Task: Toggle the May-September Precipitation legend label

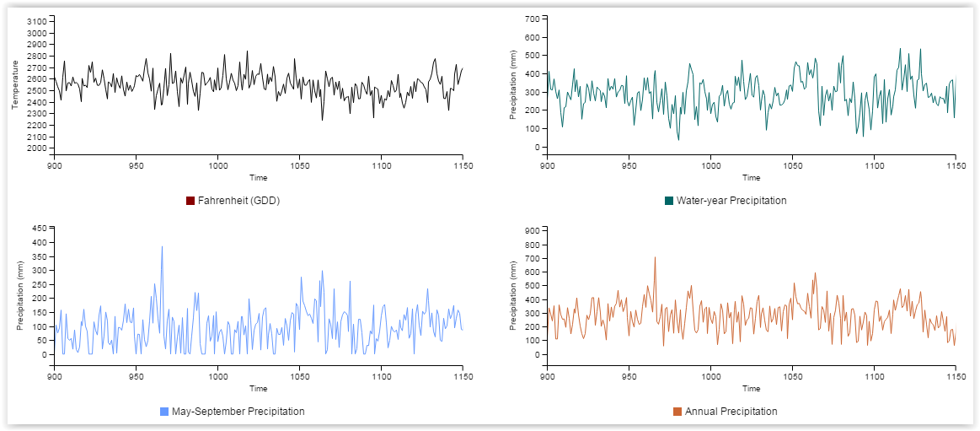Action: point(238,412)
